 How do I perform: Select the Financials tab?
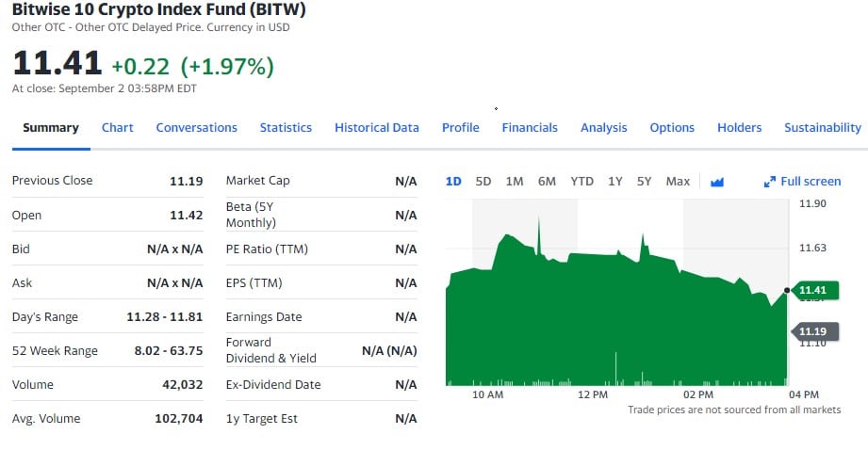click(530, 128)
